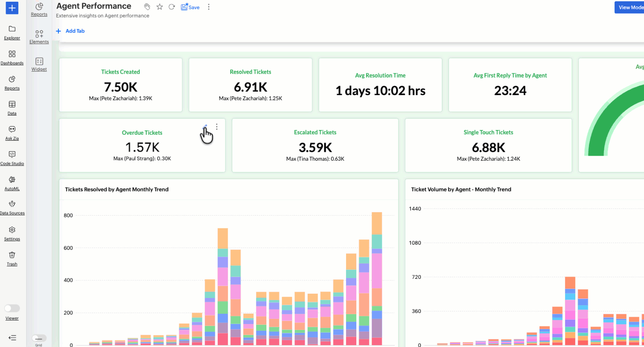Select Elements panel item
Screen dimensions: 644x347
[x=39, y=37]
